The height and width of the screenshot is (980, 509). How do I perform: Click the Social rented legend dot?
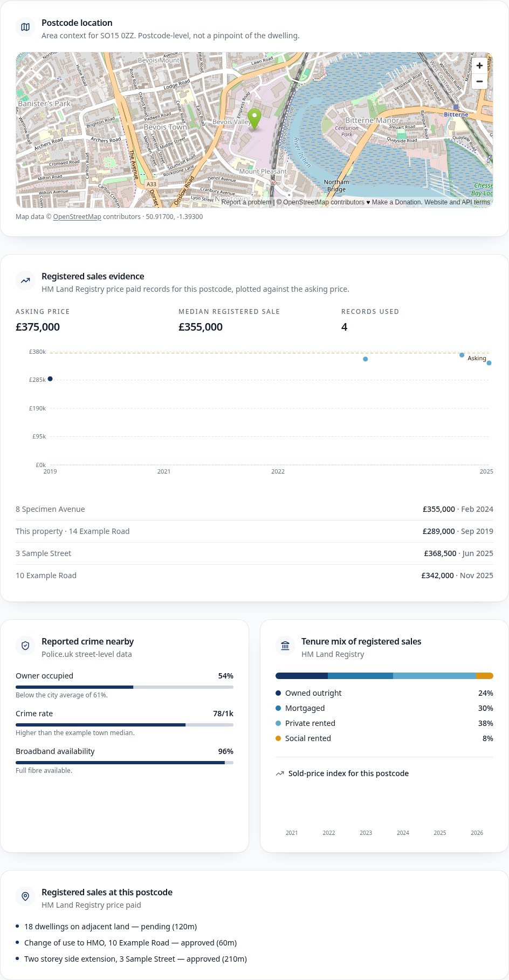(x=278, y=738)
